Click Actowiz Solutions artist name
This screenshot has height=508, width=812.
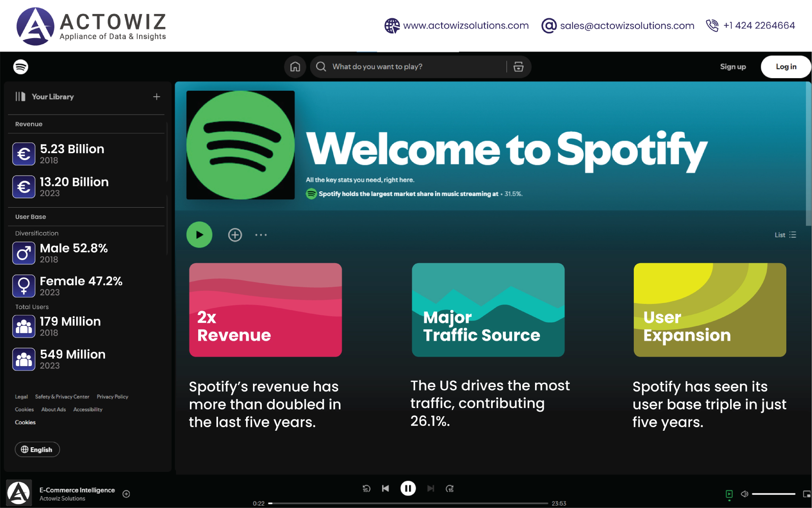coord(62,499)
